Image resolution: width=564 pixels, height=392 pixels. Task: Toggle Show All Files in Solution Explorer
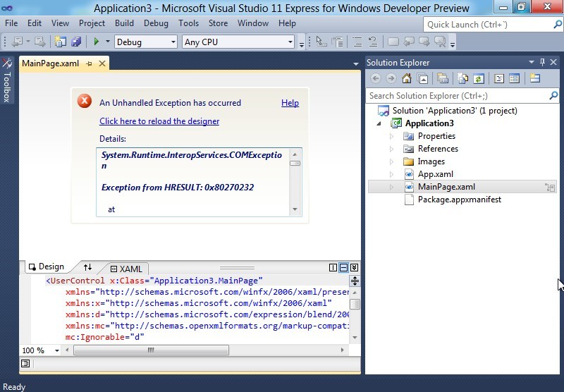click(x=463, y=78)
